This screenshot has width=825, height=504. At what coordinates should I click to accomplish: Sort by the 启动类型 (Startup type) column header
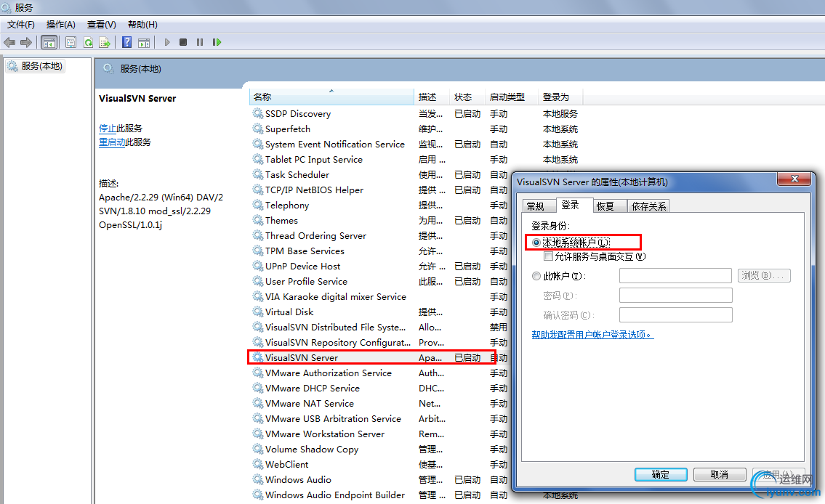tap(512, 97)
